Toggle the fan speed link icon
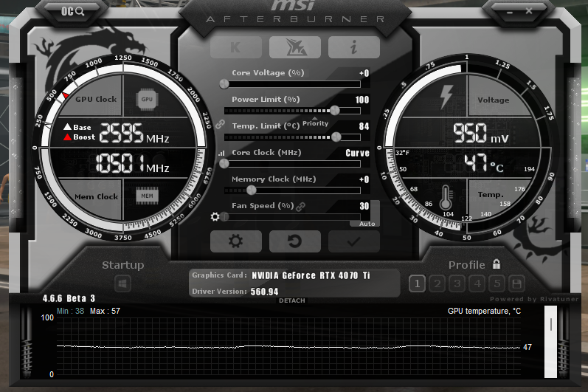588x392 pixels. pyautogui.click(x=300, y=206)
